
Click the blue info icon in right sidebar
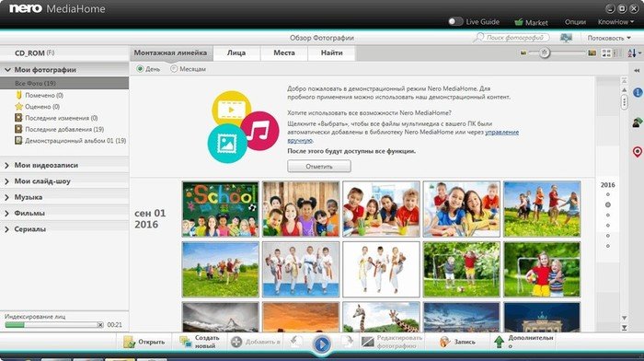(637, 92)
